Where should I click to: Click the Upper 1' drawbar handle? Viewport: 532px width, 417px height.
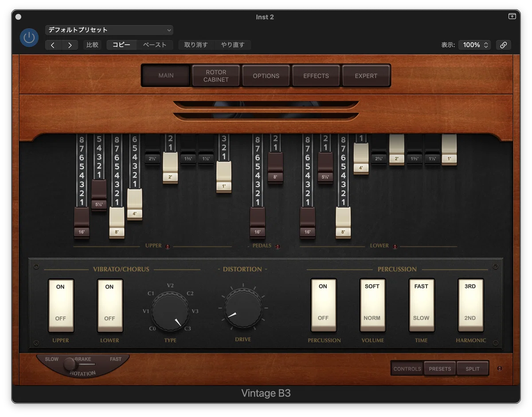[x=224, y=177]
